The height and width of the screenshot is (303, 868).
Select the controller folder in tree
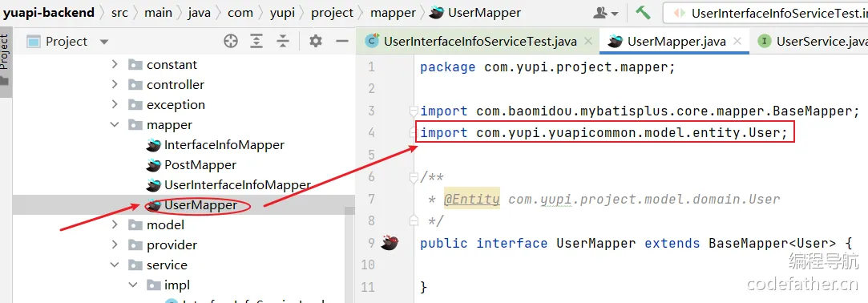(176, 85)
